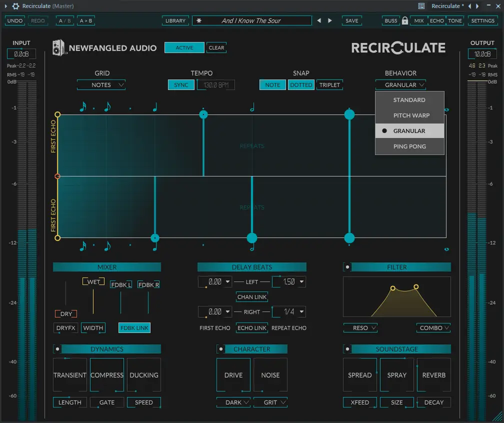Toggle CHAN LINK in delay beats

click(x=252, y=297)
